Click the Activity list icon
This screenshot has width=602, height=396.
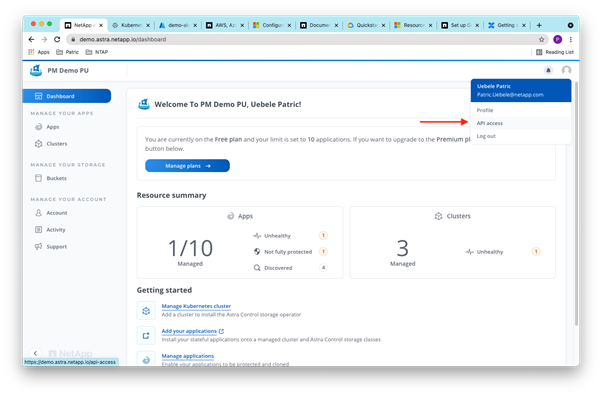tap(38, 230)
